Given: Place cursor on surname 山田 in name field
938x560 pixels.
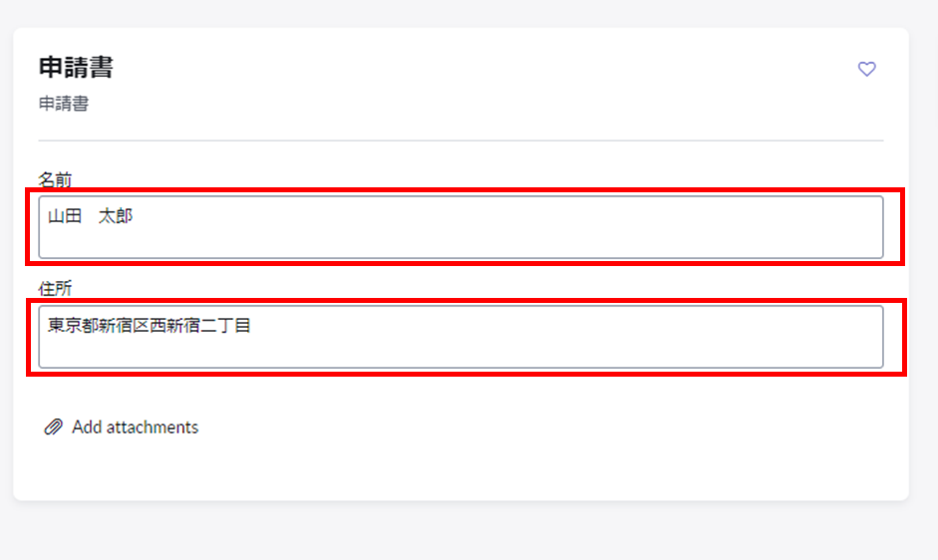Looking at the screenshot, I should 65,216.
